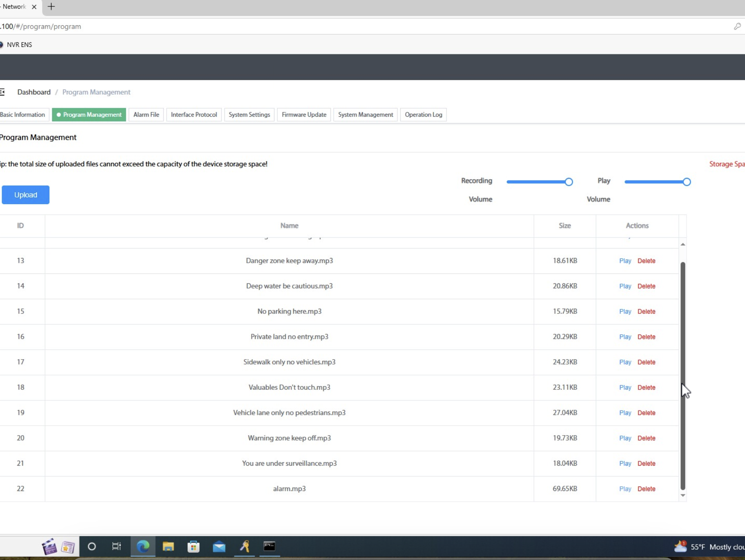This screenshot has height=560, width=745.
Task: Delete Sidewalk only no vehicles.mp3
Action: click(x=646, y=362)
